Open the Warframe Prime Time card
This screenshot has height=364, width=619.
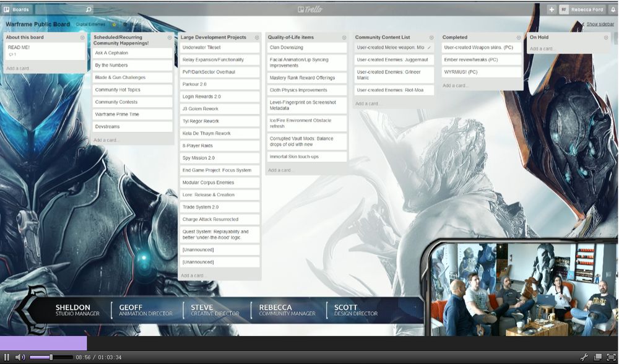pos(132,114)
